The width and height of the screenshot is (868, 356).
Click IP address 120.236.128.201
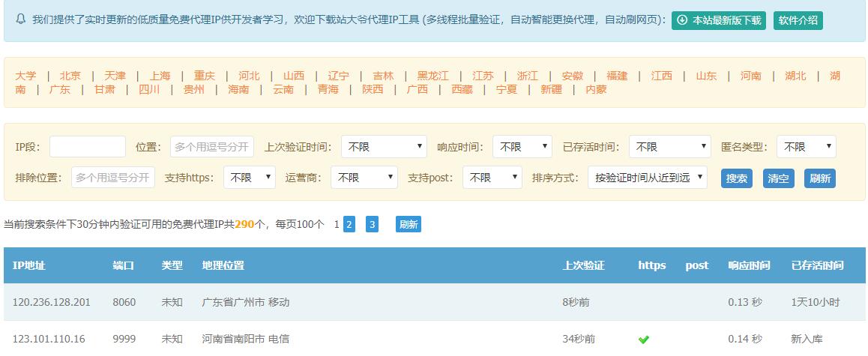click(52, 302)
